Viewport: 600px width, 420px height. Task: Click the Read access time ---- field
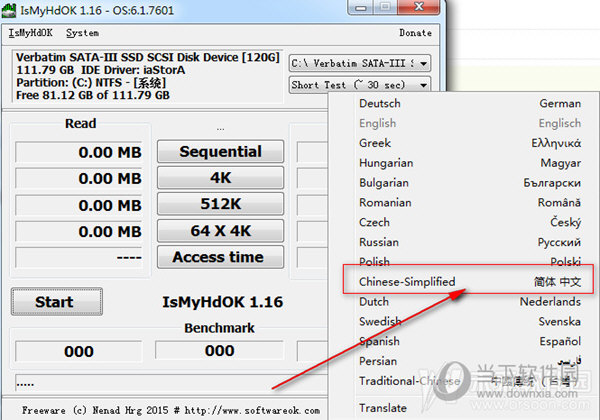point(79,257)
